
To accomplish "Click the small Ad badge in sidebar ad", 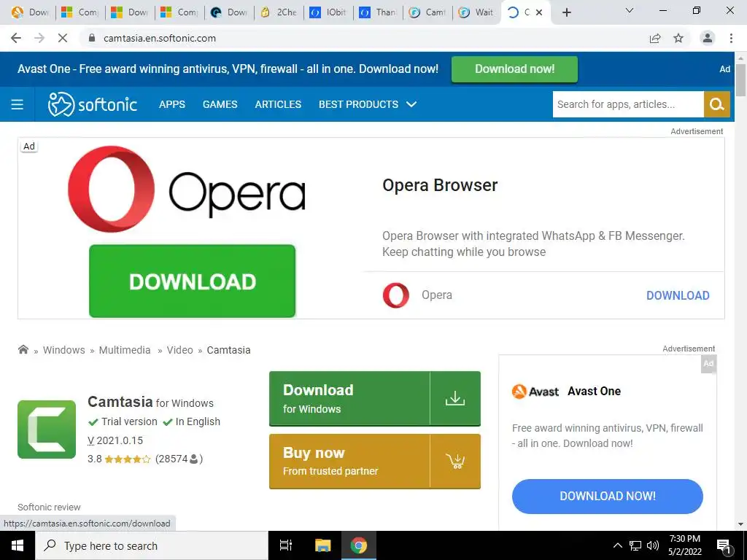I will [x=708, y=364].
